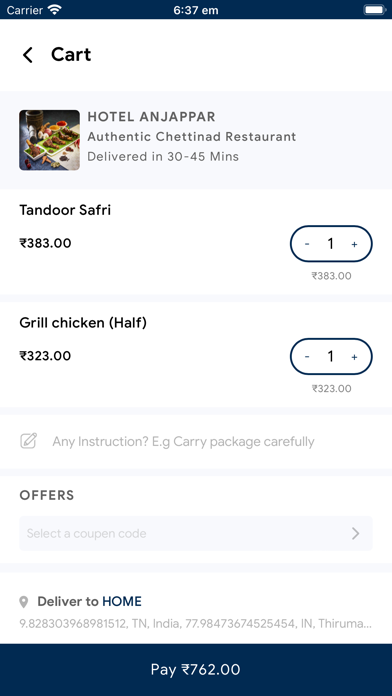Tap the battery icon in status bar
The width and height of the screenshot is (392, 696).
coord(375,9)
